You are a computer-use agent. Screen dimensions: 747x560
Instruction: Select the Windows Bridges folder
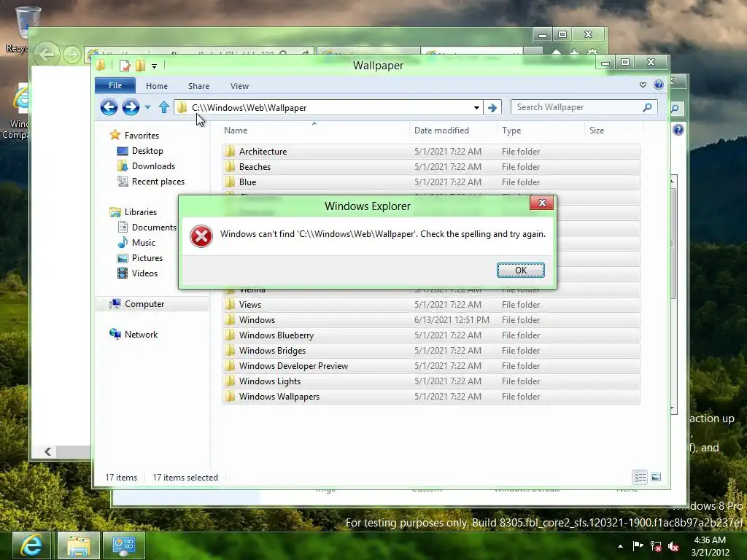[x=430, y=351]
